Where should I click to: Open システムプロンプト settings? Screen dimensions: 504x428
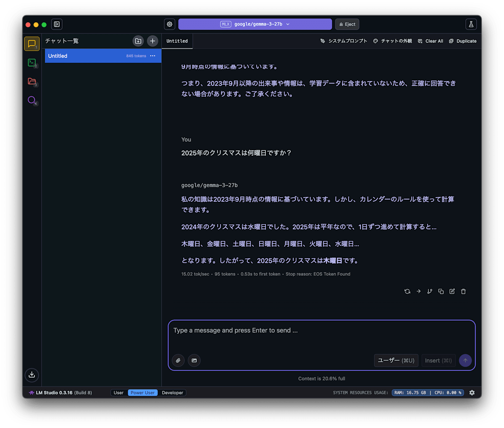click(x=344, y=41)
